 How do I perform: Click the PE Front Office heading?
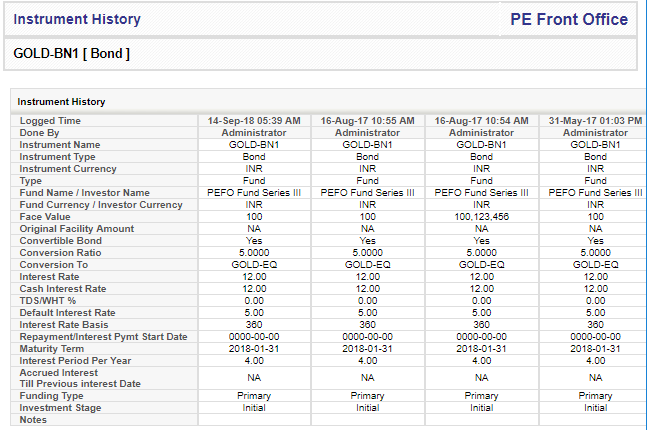click(x=569, y=19)
